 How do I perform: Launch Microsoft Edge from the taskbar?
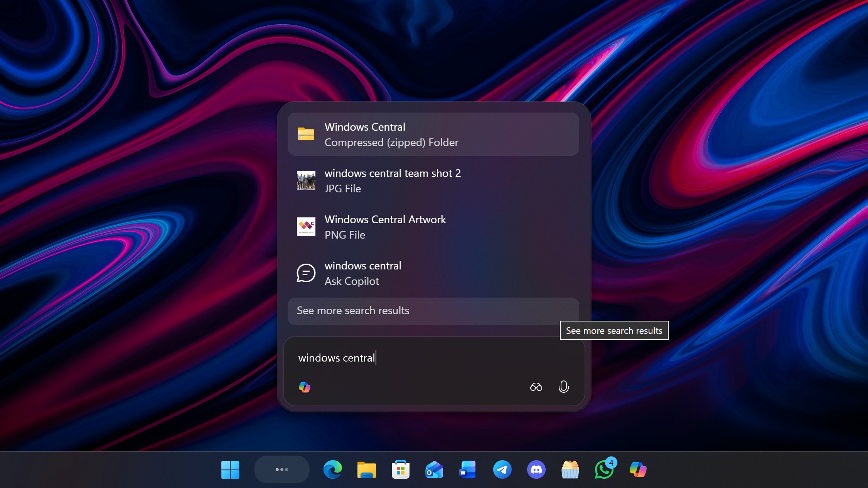[x=332, y=469]
